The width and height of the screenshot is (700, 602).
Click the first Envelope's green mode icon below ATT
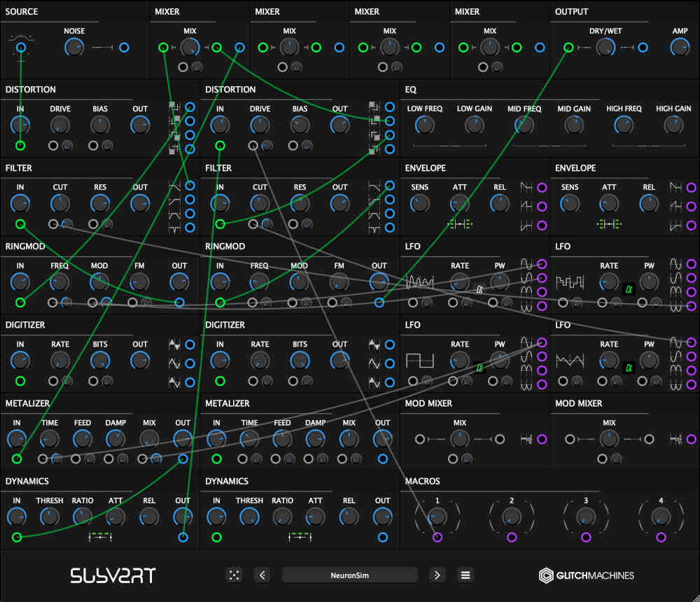(x=459, y=224)
